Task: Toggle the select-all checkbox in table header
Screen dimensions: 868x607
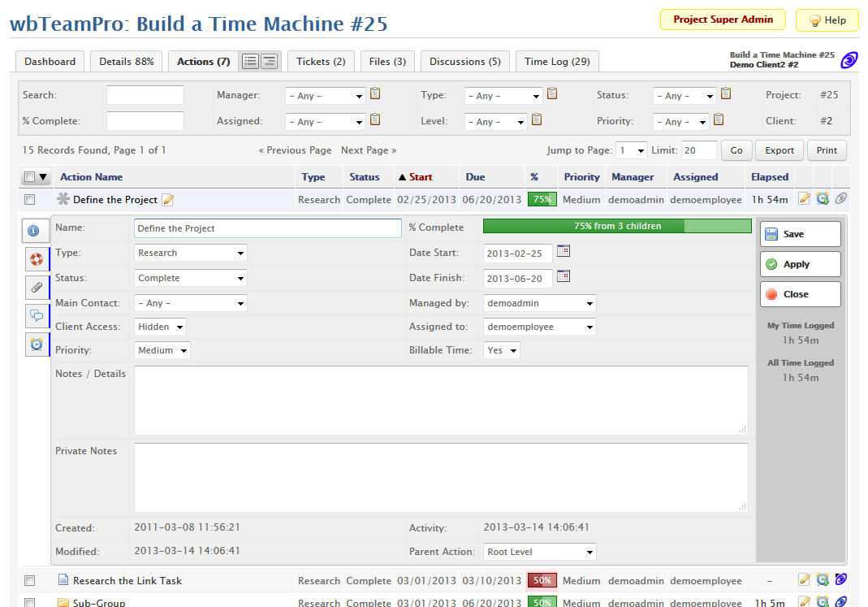Action: 30,177
